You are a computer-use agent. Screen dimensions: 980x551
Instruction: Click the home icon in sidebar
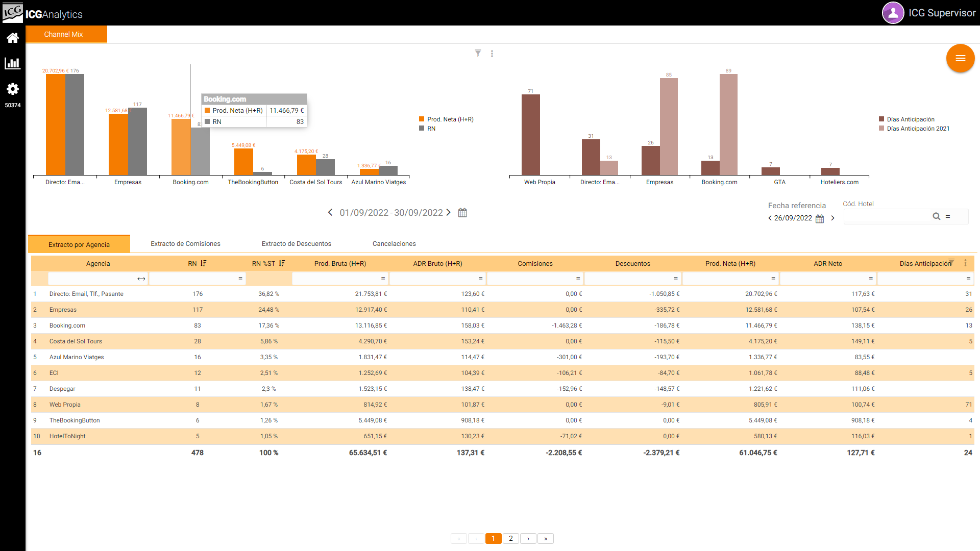pyautogui.click(x=13, y=38)
